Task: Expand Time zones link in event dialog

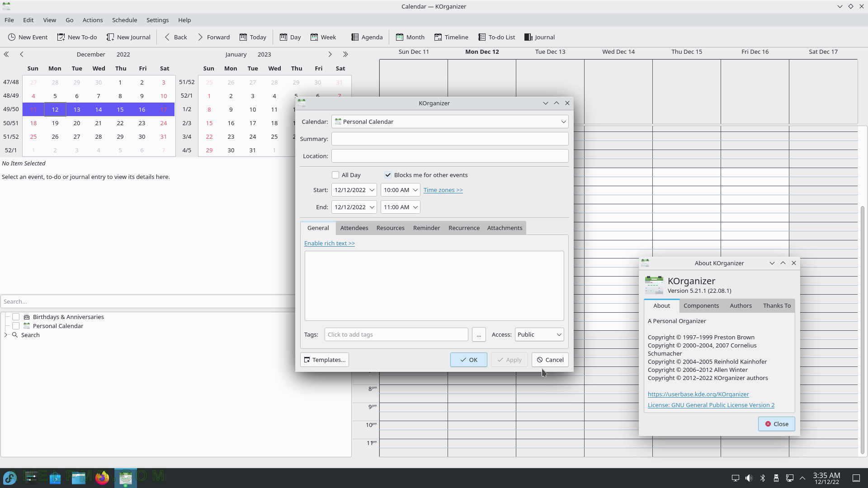Action: pyautogui.click(x=443, y=190)
